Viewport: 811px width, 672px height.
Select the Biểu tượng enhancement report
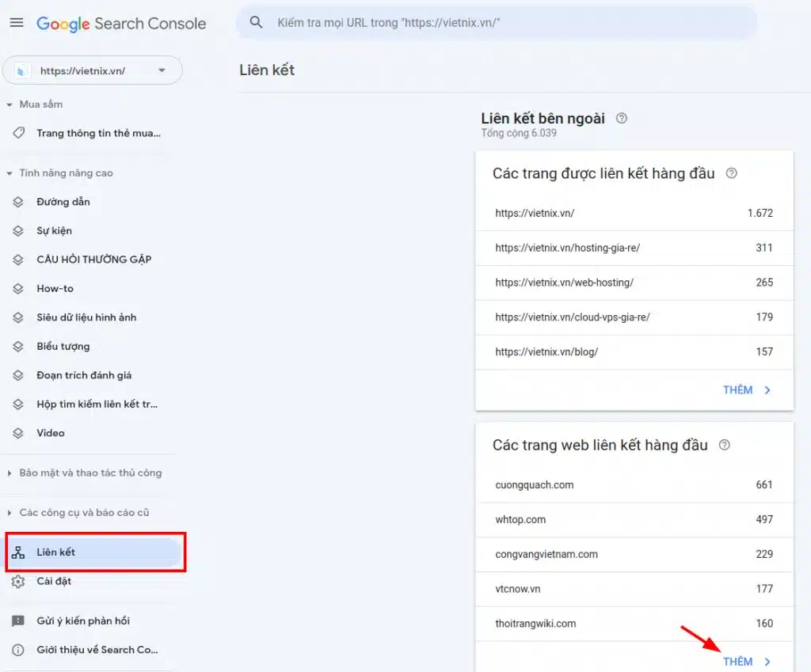[x=63, y=346]
